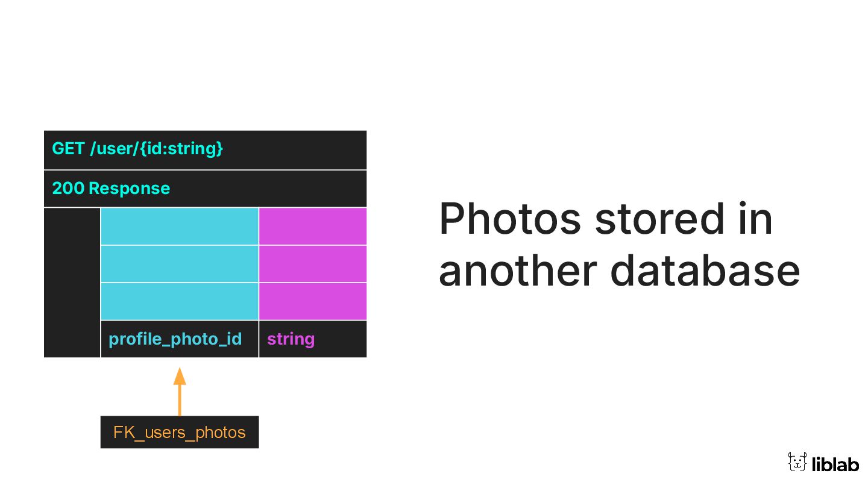Click the word Photos in slide title
The image size is (868, 488).
510,219
